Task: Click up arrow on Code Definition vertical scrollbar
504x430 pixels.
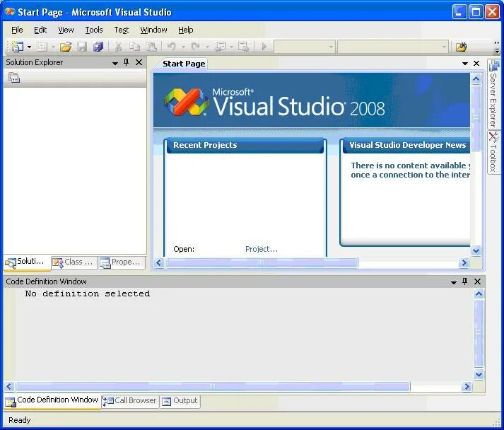Action: click(x=479, y=294)
